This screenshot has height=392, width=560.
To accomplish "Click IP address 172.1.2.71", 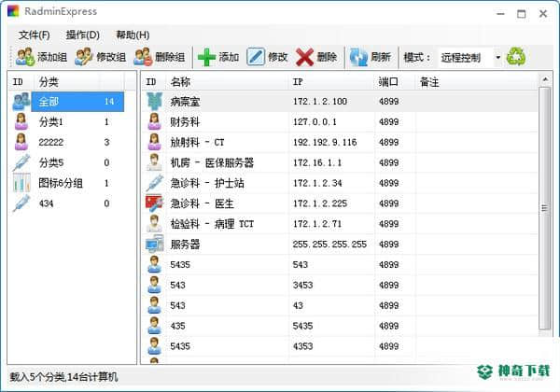I will click(x=317, y=224).
